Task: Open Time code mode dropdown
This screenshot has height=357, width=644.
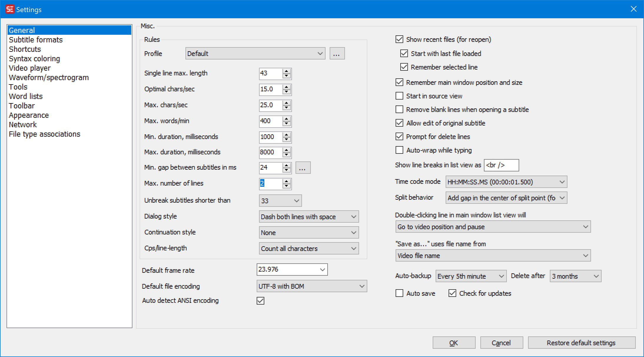Action: 506,182
